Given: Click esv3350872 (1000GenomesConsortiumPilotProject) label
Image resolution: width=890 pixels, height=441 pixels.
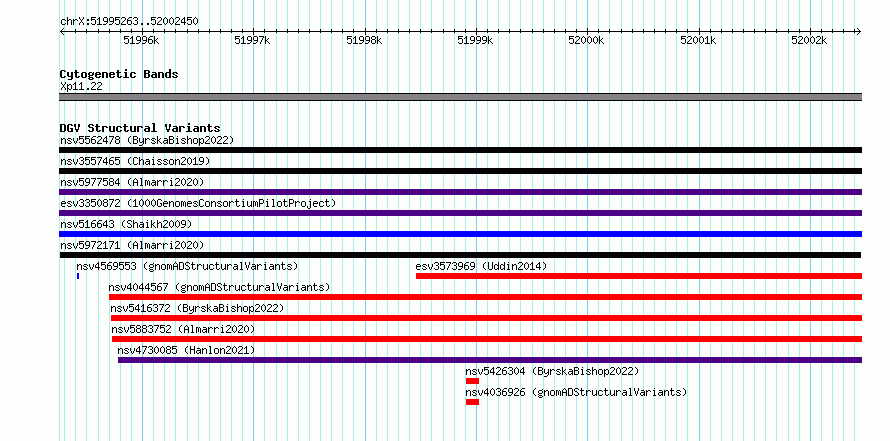Looking at the screenshot, I should [x=198, y=203].
